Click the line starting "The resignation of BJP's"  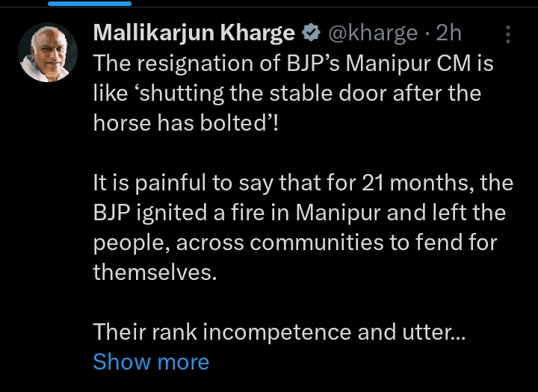[x=293, y=63]
